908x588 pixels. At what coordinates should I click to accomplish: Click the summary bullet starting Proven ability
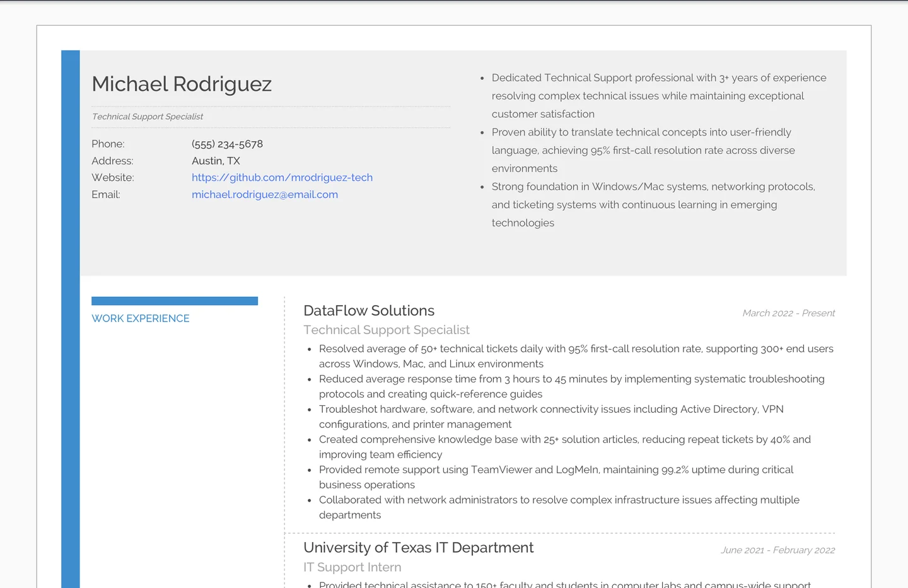(643, 150)
